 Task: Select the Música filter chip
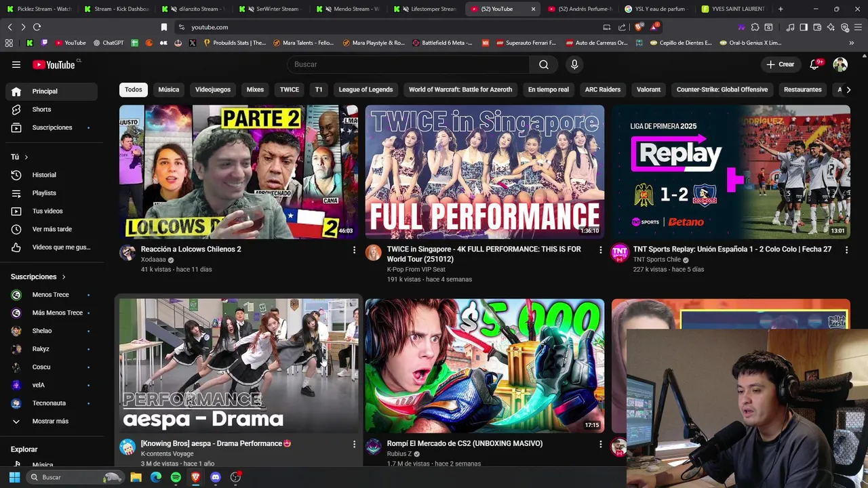tap(169, 89)
